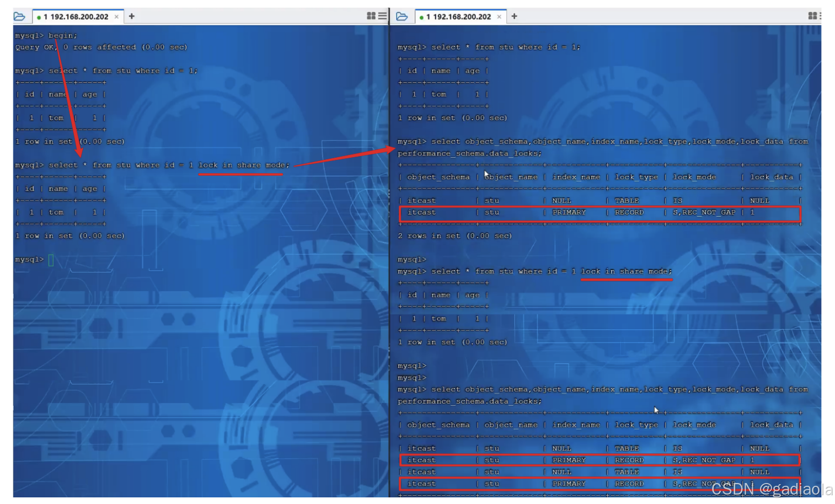835x504 pixels.
Task: Open the tile layout icon in right pane
Action: click(x=812, y=16)
